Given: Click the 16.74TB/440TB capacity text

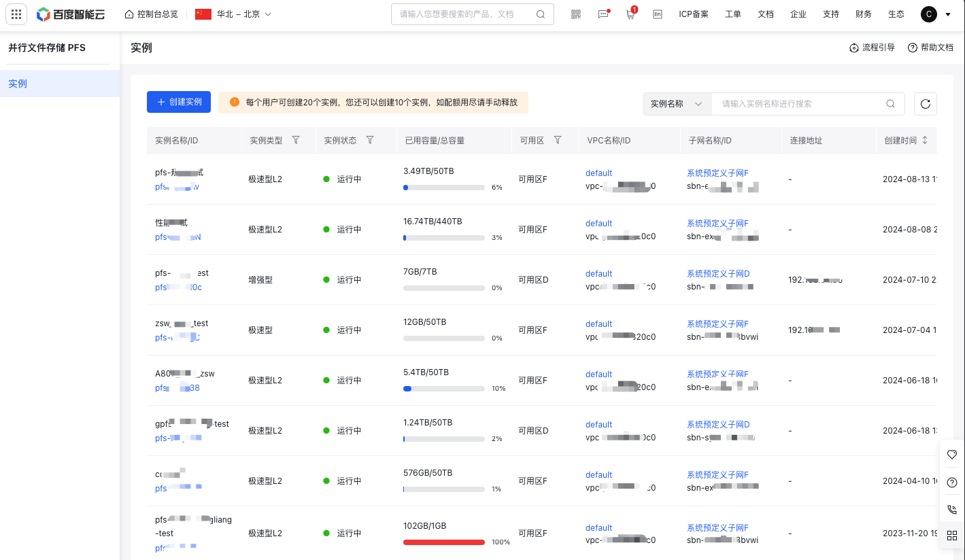Looking at the screenshot, I should pyautogui.click(x=433, y=222).
